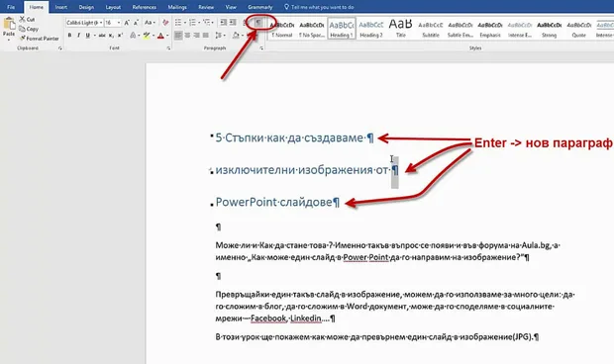This screenshot has width=614, height=364.
Task: Apply the Subtitle style
Action: 431,29
